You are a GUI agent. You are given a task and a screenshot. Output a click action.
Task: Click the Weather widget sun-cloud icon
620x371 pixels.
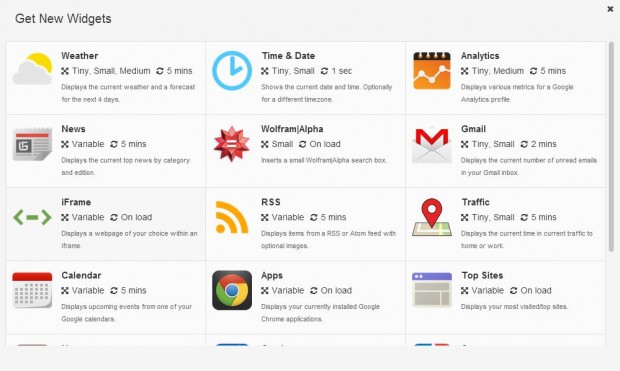(32, 68)
